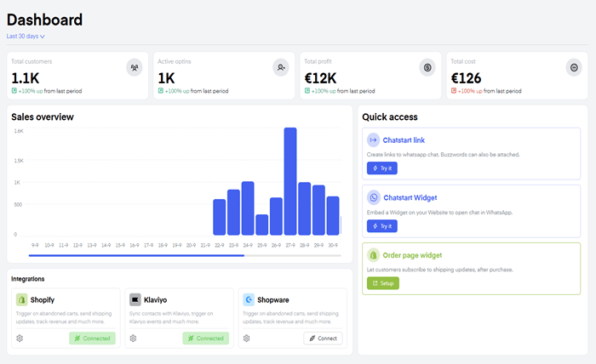Viewport: 596px width, 364px height.
Task: Click the Total profit dollar icon
Action: 428,67
